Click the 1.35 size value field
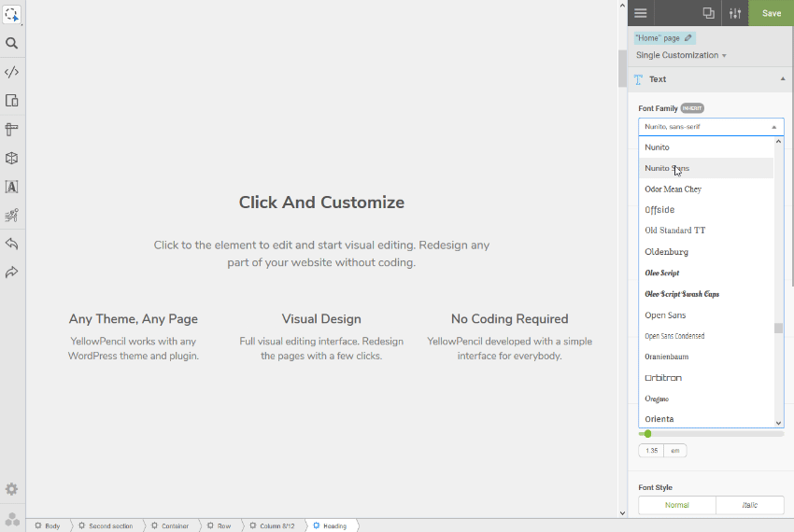Image resolution: width=794 pixels, height=532 pixels. click(651, 451)
